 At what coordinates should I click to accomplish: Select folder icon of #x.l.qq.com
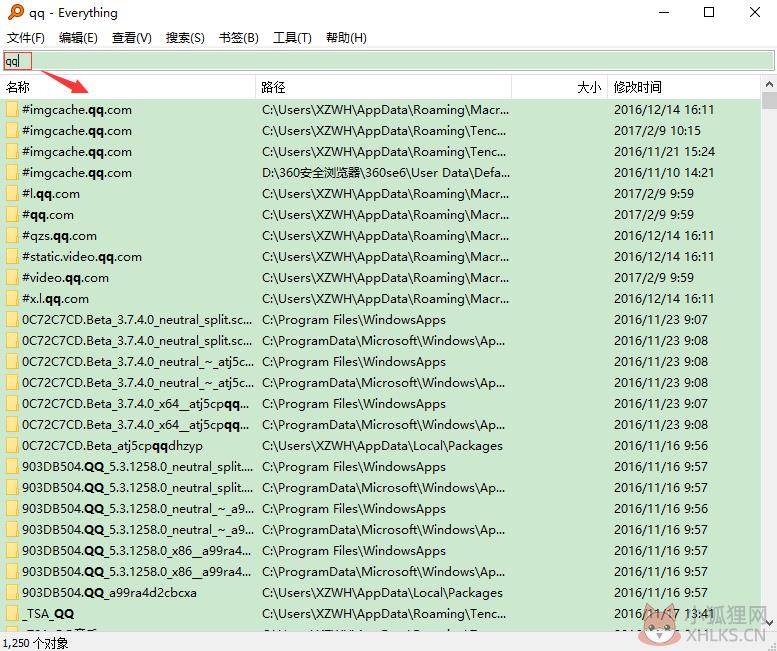[x=12, y=299]
